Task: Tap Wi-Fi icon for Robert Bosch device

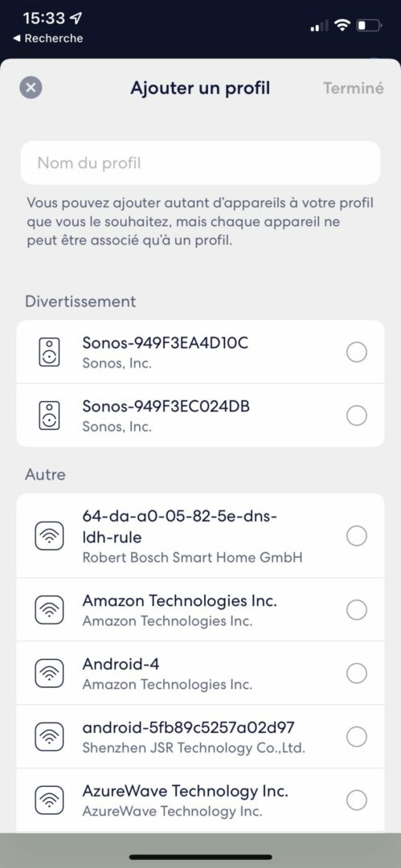Action: 49,536
